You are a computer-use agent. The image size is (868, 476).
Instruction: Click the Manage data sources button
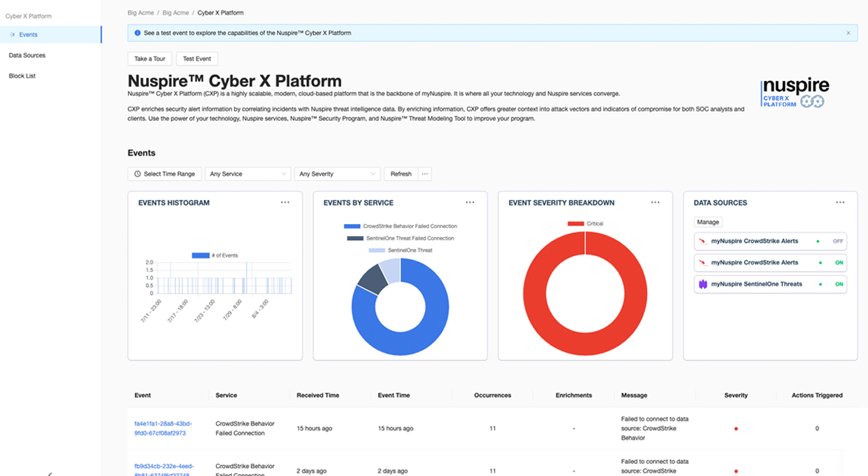pos(708,222)
